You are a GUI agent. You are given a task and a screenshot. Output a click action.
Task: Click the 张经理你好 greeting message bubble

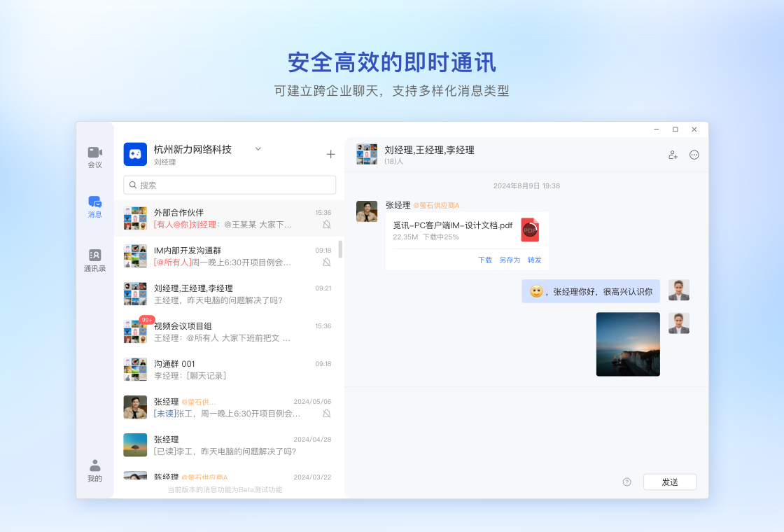(591, 291)
